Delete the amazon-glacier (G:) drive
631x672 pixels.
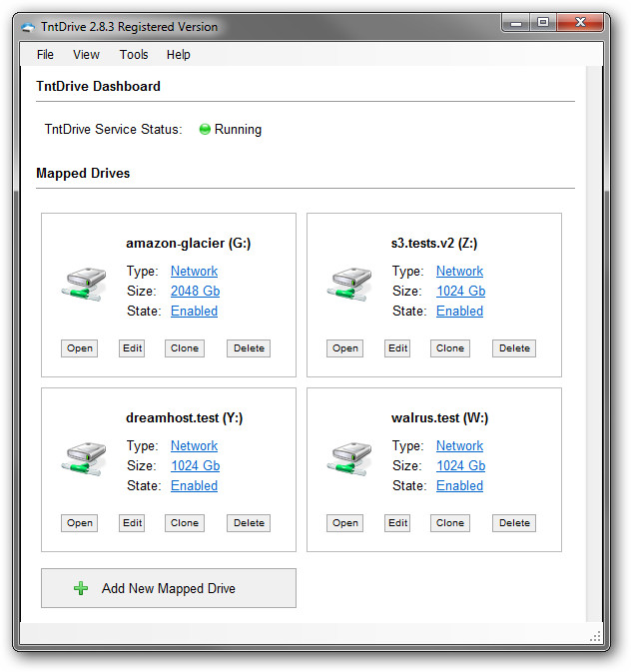pyautogui.click(x=249, y=348)
